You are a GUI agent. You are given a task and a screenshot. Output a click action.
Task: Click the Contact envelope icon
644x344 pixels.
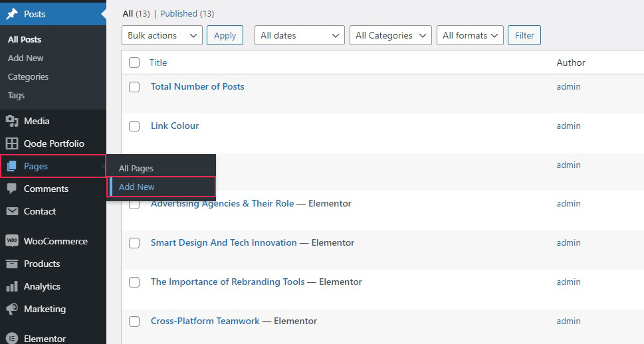tap(12, 211)
